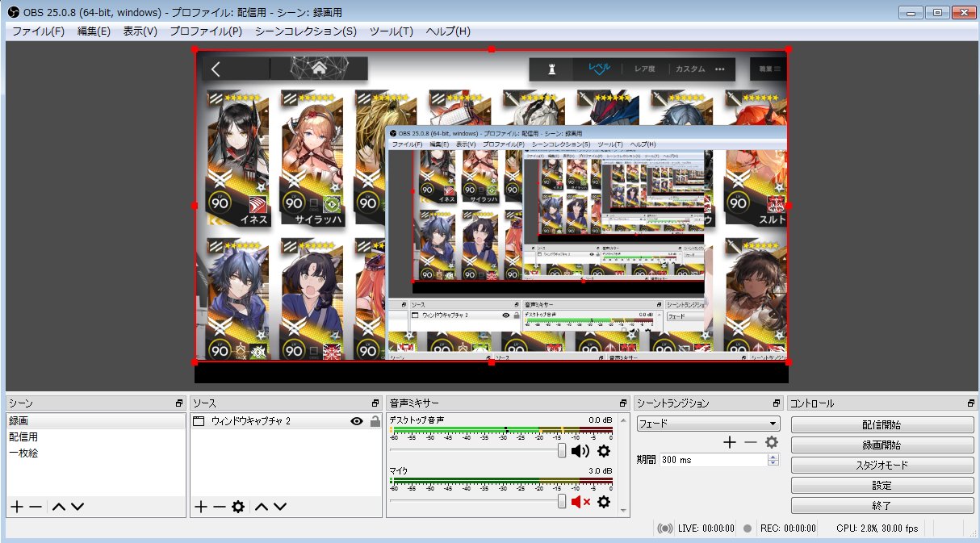
Task: Add a new scene with the plus icon
Action: [x=16, y=507]
